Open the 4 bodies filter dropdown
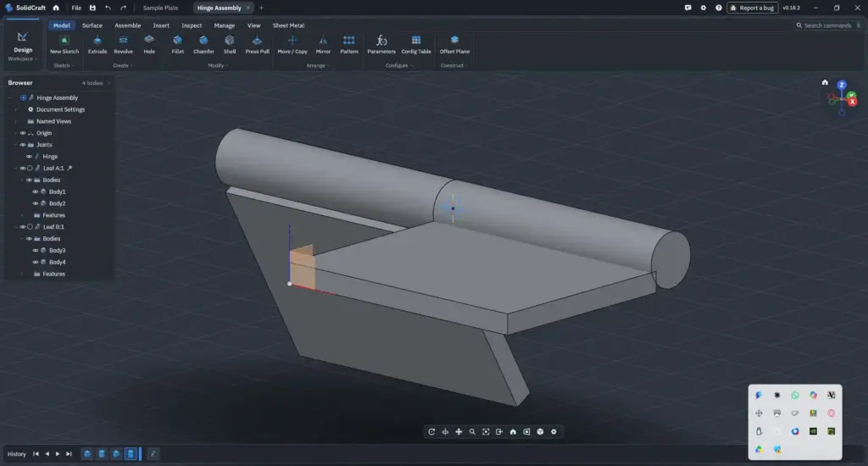The image size is (868, 466). click(x=96, y=83)
